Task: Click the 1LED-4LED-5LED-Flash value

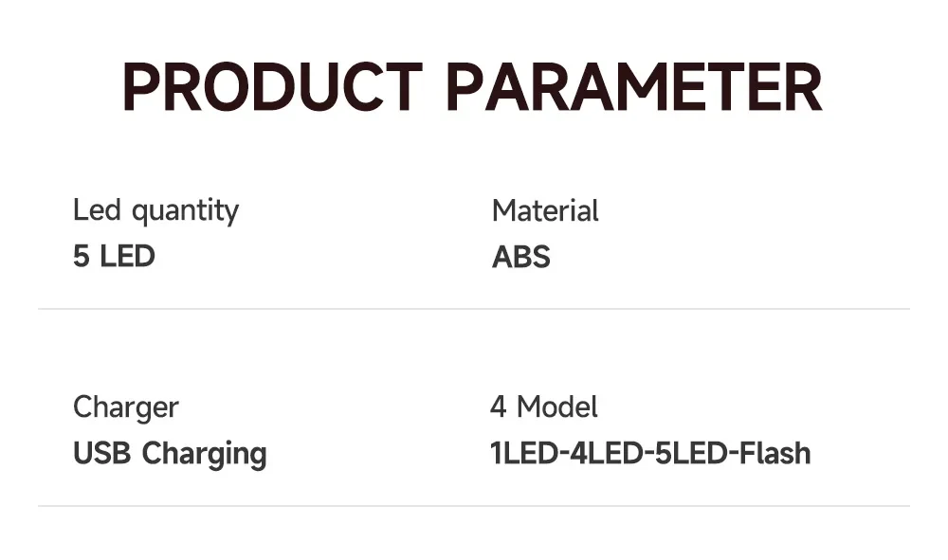Action: click(650, 453)
